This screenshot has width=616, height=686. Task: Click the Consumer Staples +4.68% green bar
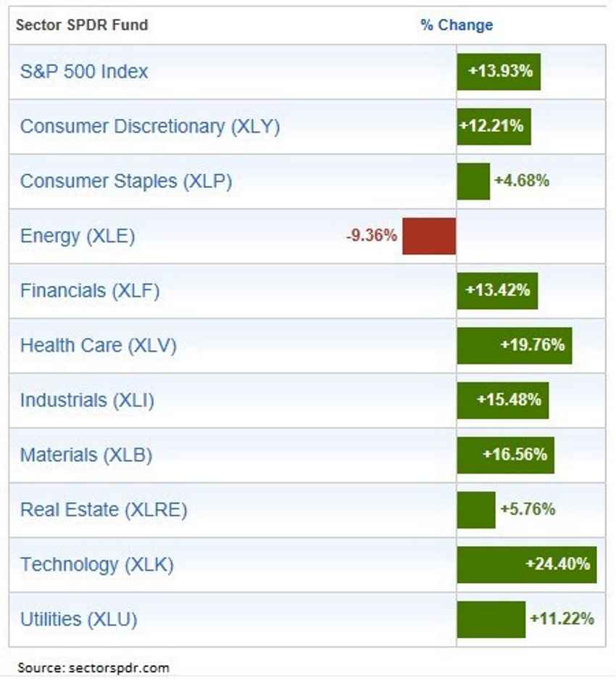click(x=473, y=181)
